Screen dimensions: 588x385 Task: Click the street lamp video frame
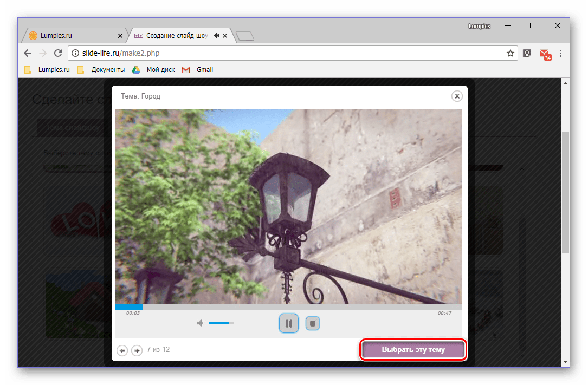pyautogui.click(x=288, y=206)
